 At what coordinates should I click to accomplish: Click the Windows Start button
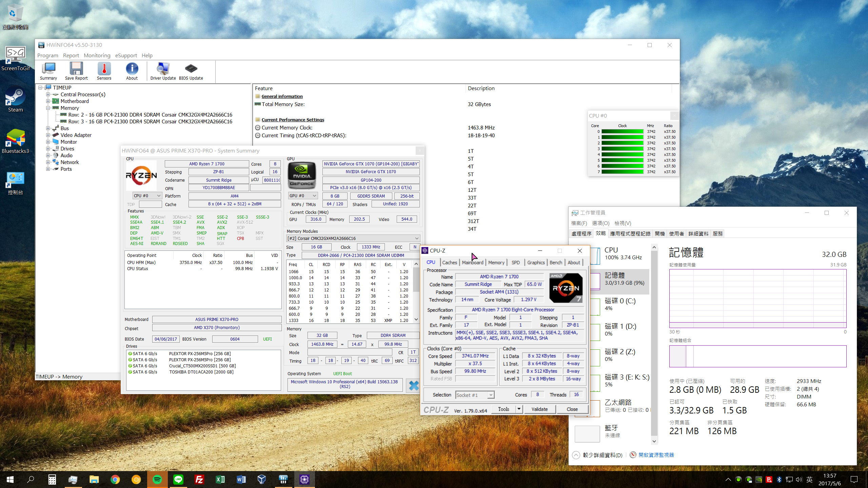[x=10, y=480]
